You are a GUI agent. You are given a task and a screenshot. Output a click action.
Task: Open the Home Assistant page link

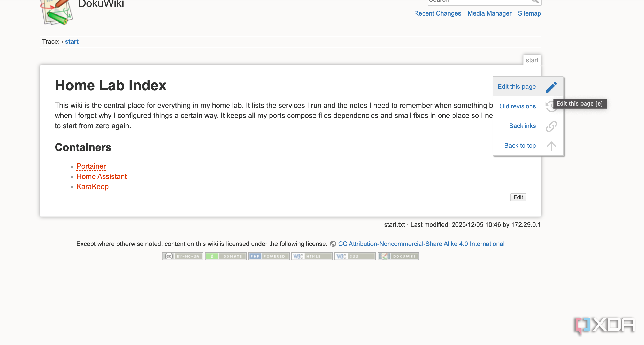102,177
